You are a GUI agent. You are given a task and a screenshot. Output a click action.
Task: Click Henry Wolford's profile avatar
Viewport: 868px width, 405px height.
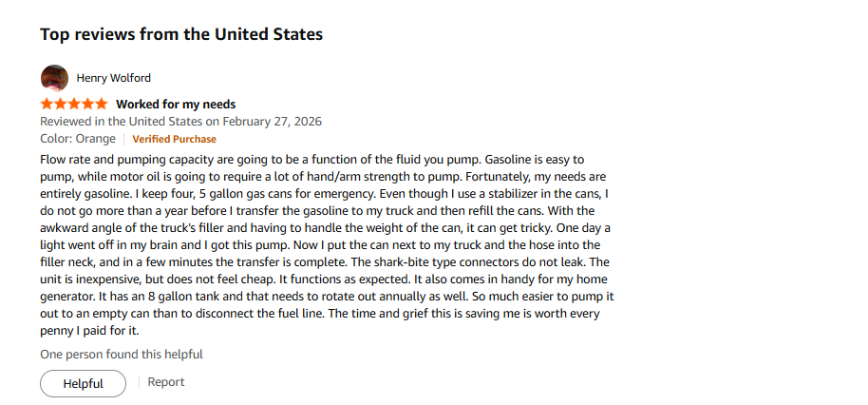55,78
